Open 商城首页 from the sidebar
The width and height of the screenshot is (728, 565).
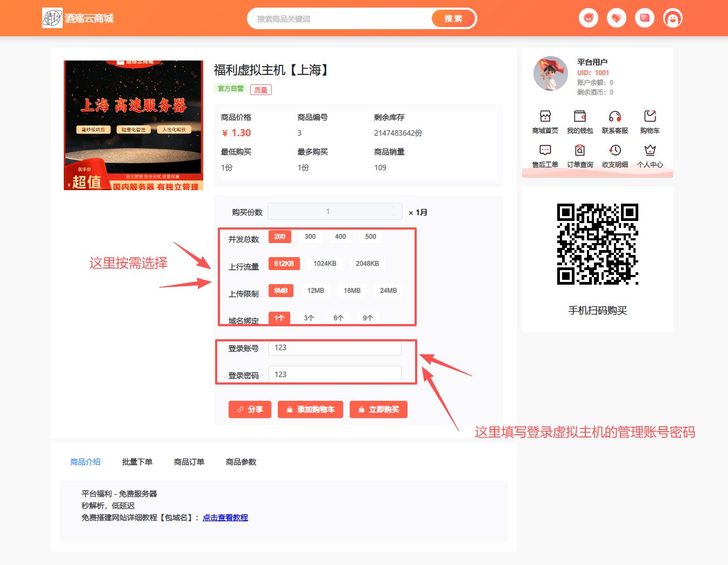(545, 122)
